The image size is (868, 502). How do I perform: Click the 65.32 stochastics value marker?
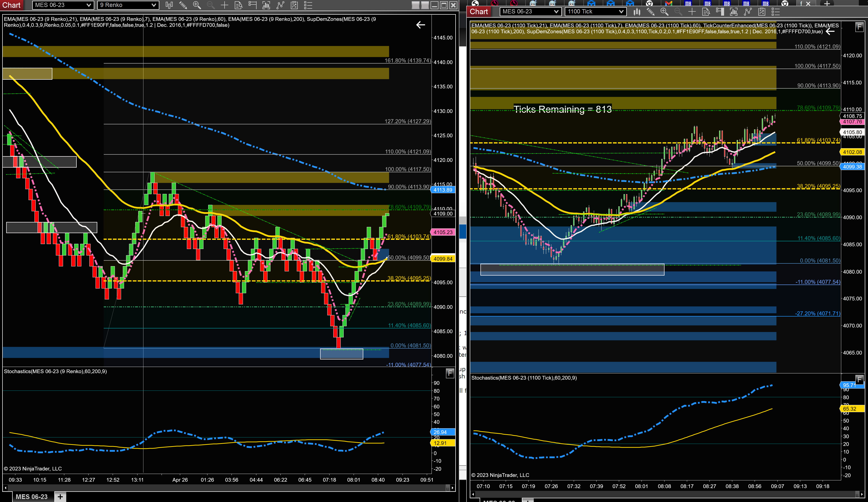point(853,409)
